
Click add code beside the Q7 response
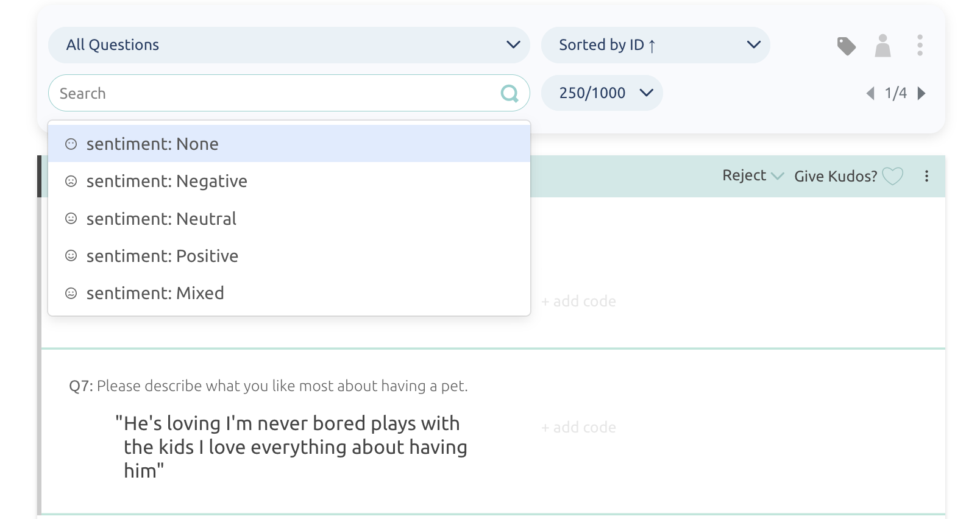click(578, 428)
